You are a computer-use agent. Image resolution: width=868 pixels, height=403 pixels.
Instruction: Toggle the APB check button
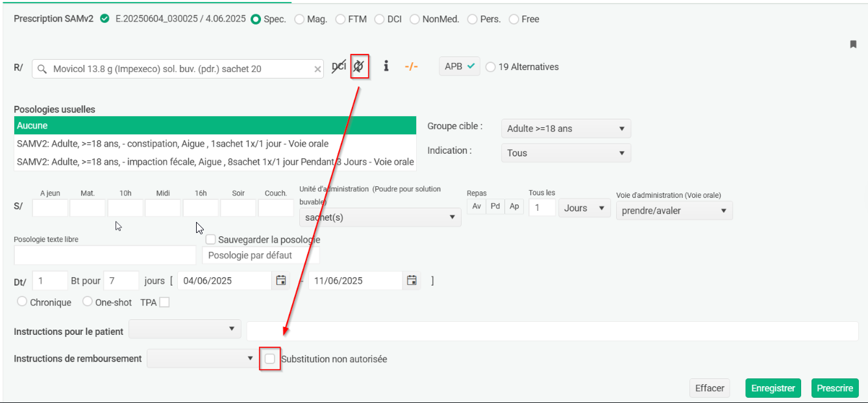pyautogui.click(x=460, y=66)
